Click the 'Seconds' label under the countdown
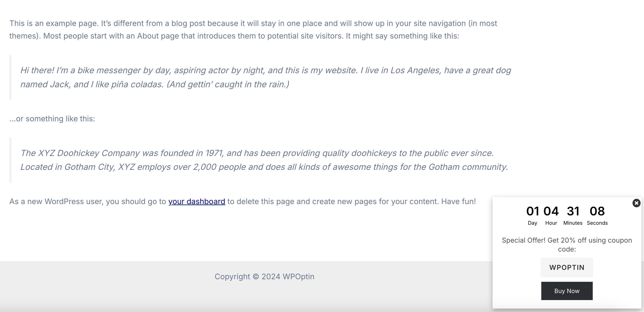This screenshot has height=312, width=644. pyautogui.click(x=597, y=223)
